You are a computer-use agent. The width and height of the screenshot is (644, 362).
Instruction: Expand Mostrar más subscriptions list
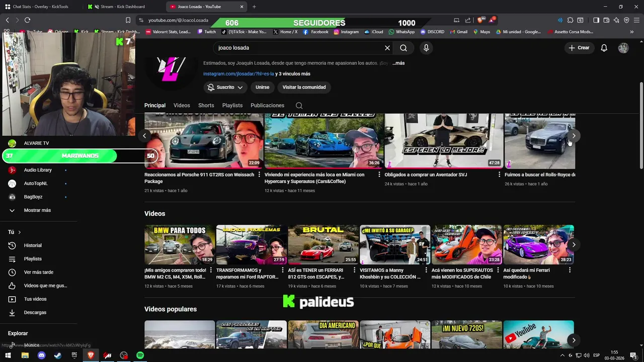pyautogui.click(x=37, y=210)
